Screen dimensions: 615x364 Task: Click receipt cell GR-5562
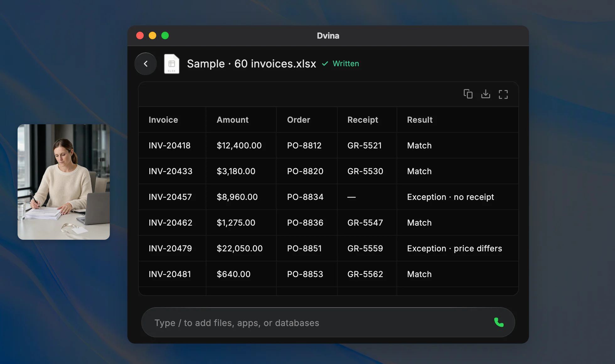[365, 274]
